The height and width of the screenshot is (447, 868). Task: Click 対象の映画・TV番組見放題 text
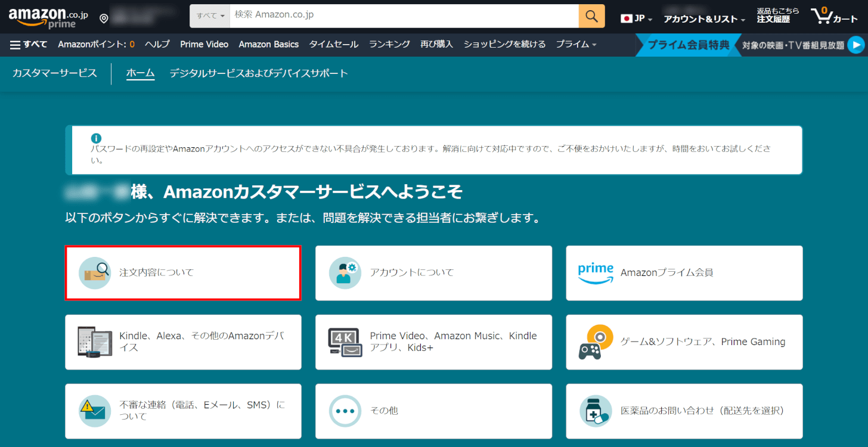click(x=793, y=45)
